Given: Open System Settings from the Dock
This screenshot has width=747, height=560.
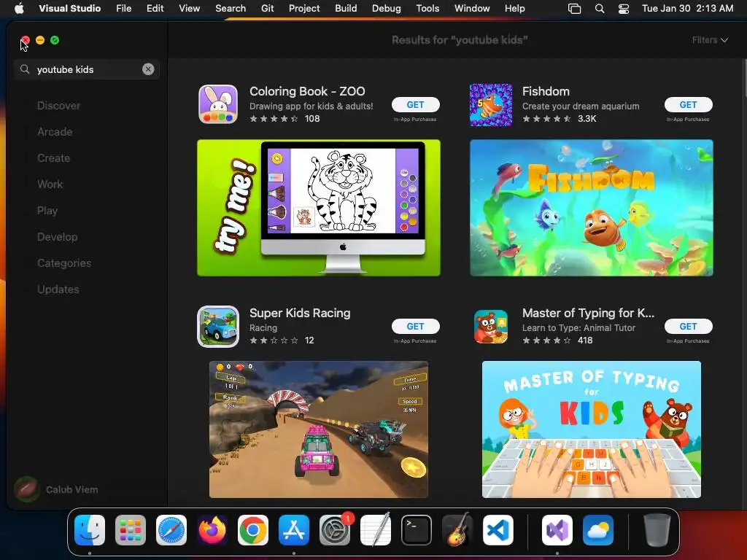Looking at the screenshot, I should 335,530.
